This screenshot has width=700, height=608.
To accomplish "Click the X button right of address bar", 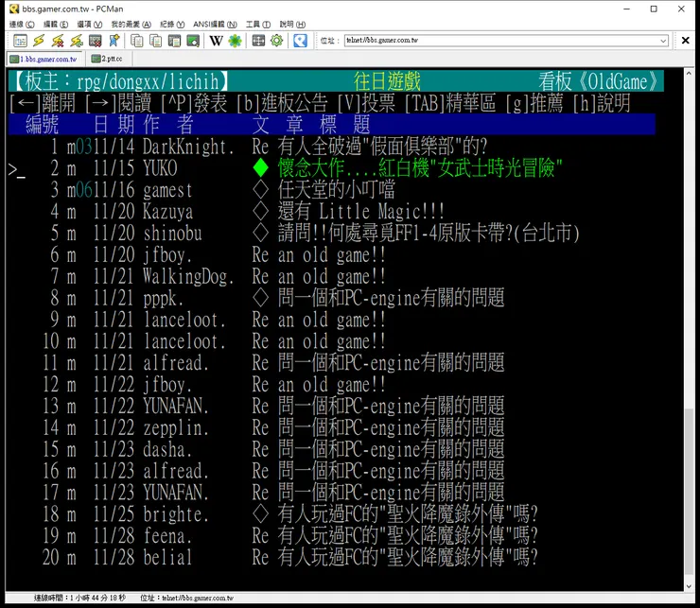I will click(686, 40).
